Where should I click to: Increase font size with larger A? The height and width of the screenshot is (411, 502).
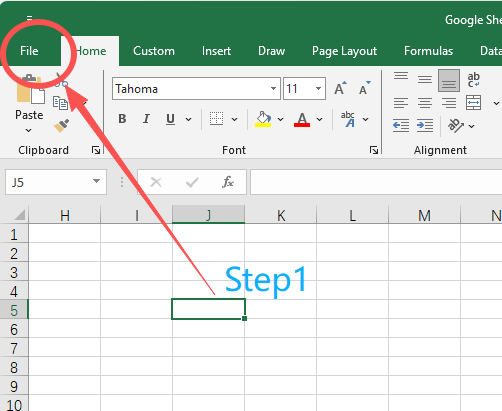coord(340,88)
